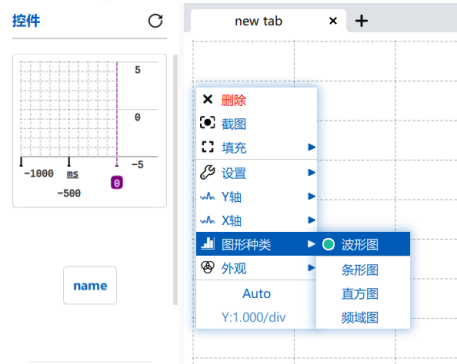The image size is (457, 364).
Task: Click the refresh icon beside 控件
Action: [x=155, y=21]
